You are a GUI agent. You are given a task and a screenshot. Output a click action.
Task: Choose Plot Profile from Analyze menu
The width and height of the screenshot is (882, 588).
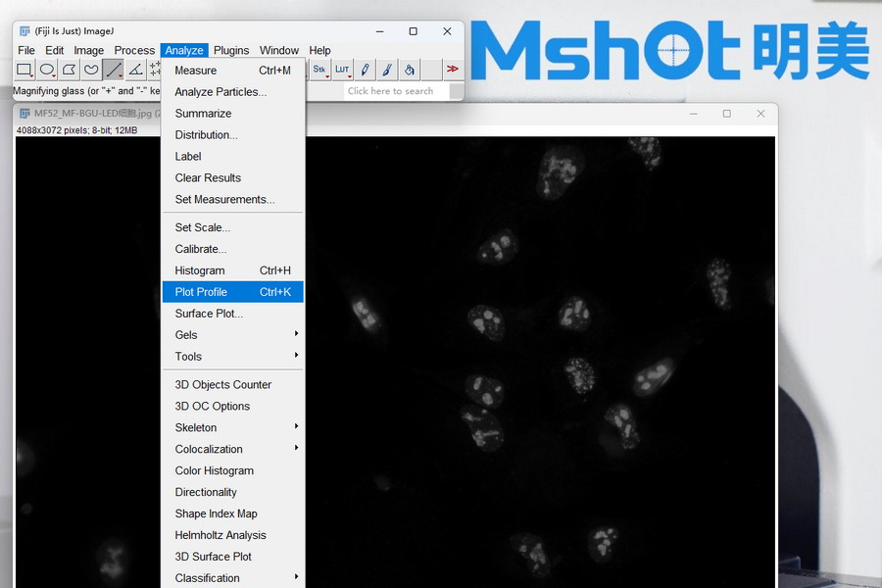click(233, 292)
